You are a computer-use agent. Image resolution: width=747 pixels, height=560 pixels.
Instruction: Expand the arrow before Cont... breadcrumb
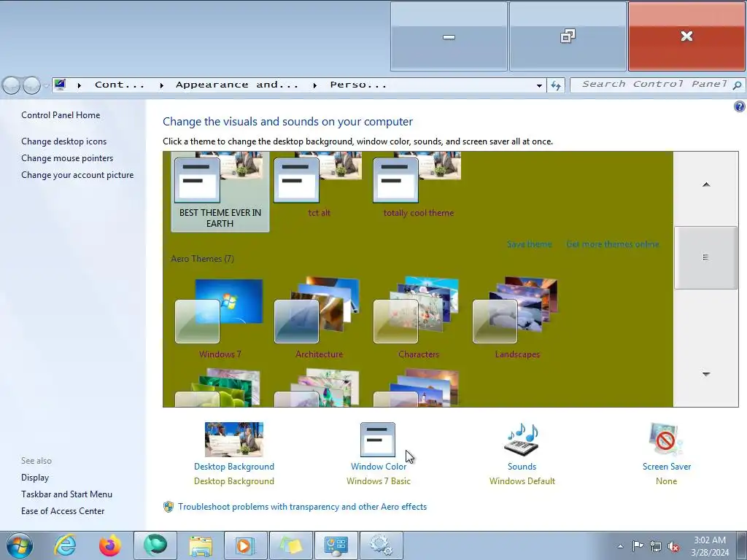tap(79, 85)
